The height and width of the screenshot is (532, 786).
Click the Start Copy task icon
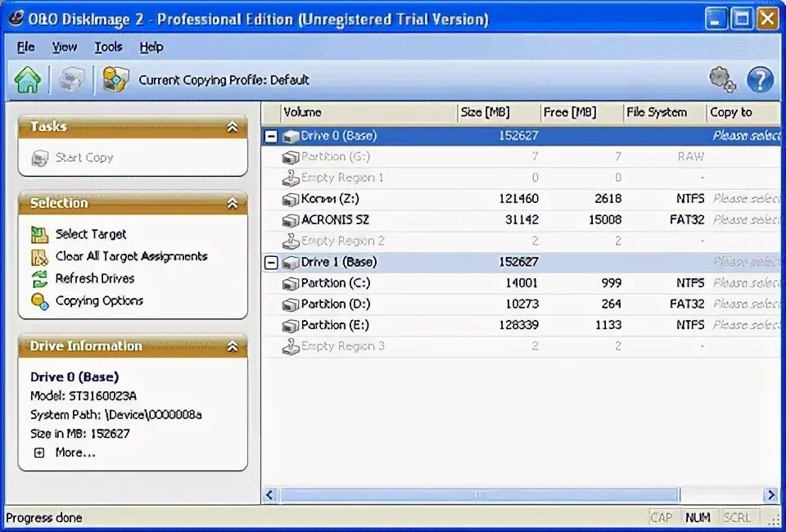39,158
